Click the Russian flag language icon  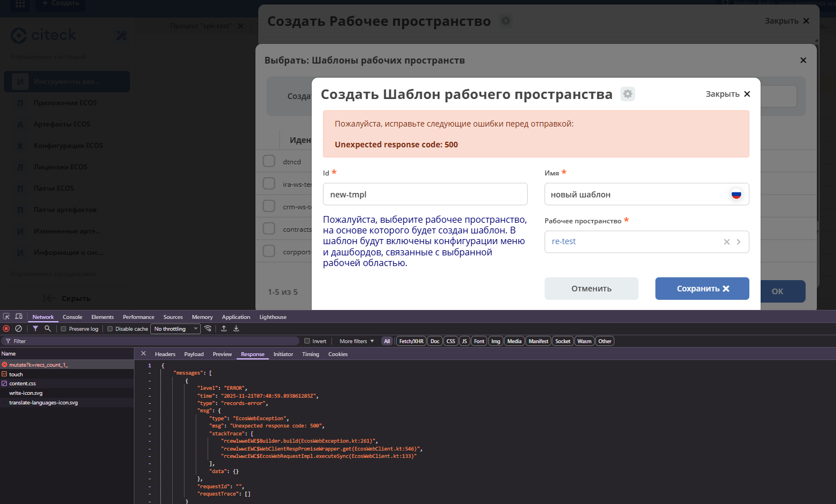pyautogui.click(x=736, y=195)
